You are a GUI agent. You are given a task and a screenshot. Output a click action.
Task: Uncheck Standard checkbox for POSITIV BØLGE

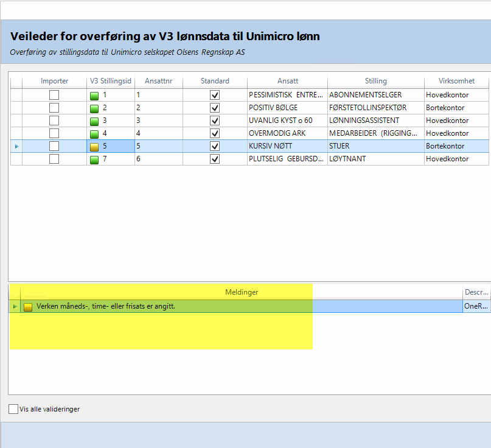[215, 108]
